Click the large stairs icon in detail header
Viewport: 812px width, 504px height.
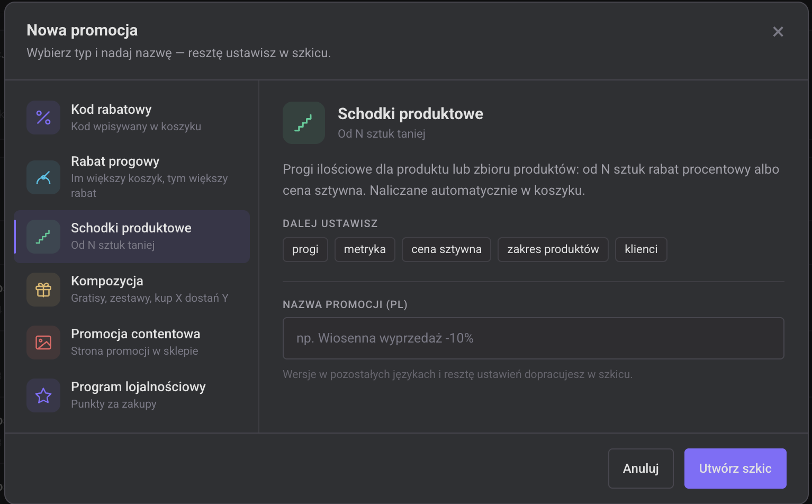click(304, 123)
